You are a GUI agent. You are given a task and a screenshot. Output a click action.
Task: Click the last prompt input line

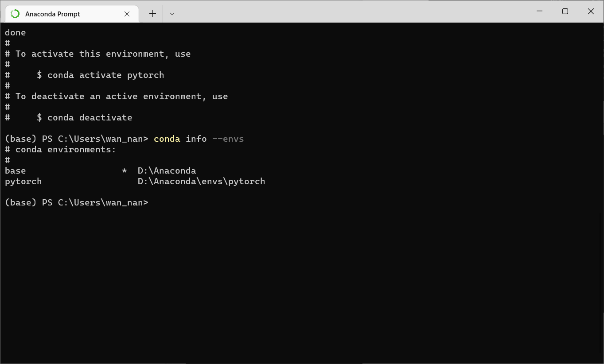coord(80,202)
